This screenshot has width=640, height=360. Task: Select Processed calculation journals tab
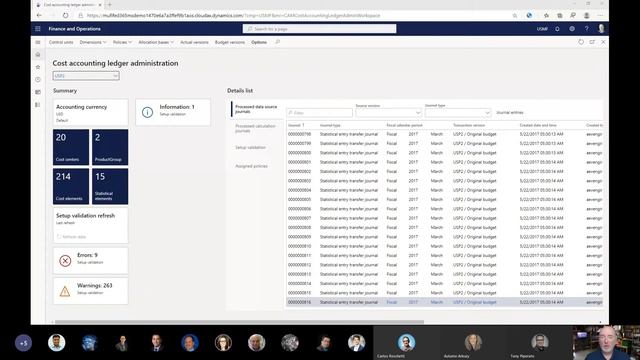coord(256,128)
